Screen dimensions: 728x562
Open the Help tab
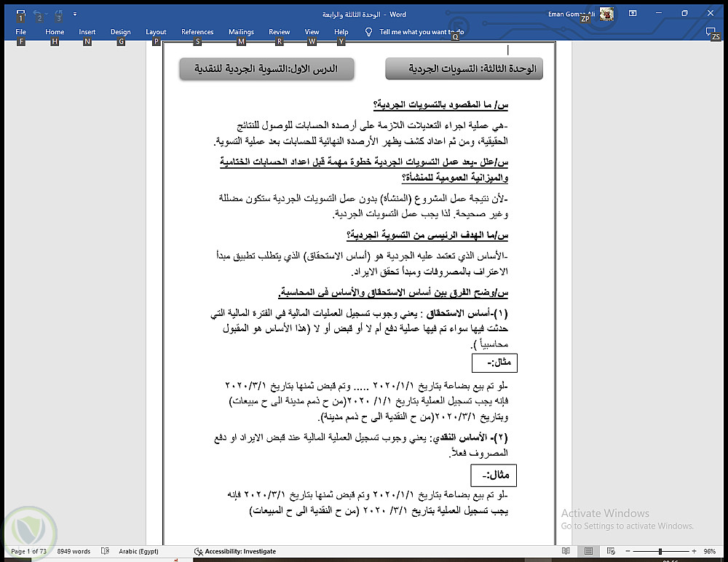(x=341, y=31)
